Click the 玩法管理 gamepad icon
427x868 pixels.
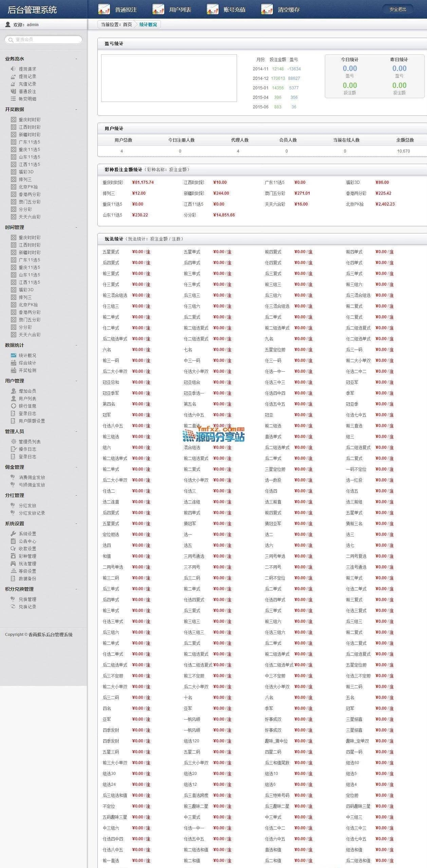pos(13,564)
